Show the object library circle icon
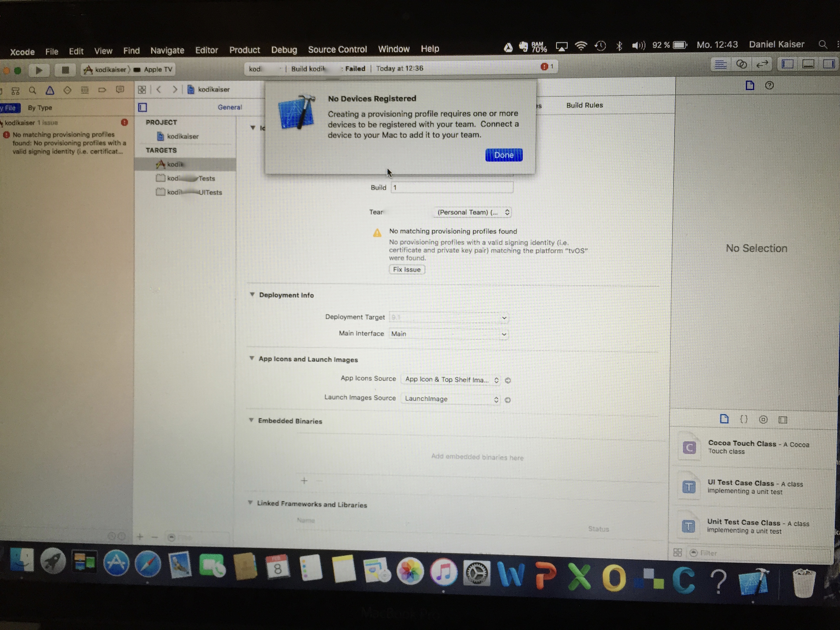The image size is (840, 630). (763, 420)
